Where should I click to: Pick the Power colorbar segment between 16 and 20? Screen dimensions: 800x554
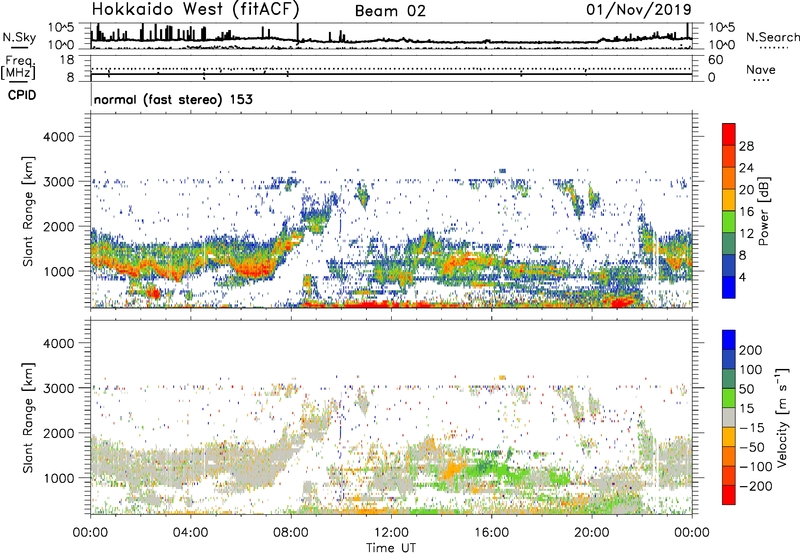[x=729, y=200]
